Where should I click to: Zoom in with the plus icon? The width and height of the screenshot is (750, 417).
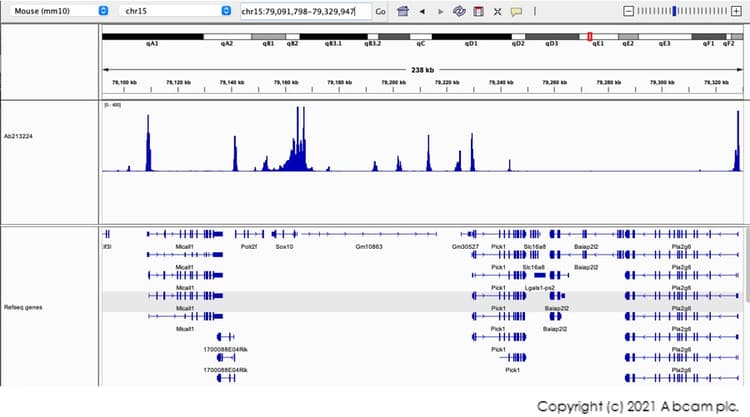737,10
